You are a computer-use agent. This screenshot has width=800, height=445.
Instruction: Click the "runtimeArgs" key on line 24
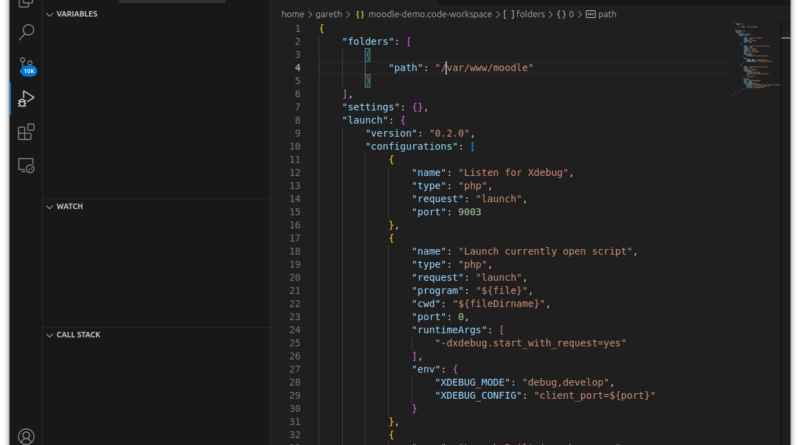[449, 330]
